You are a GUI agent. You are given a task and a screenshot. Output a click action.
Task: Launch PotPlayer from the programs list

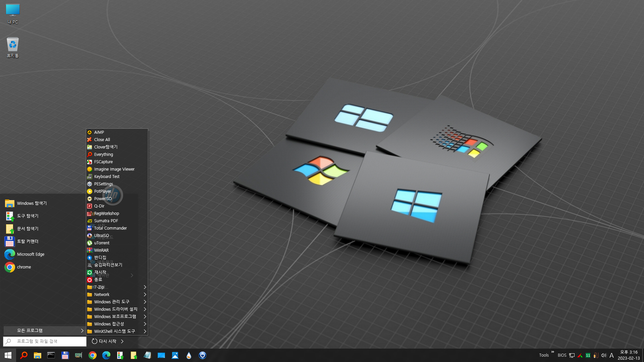pyautogui.click(x=117, y=191)
